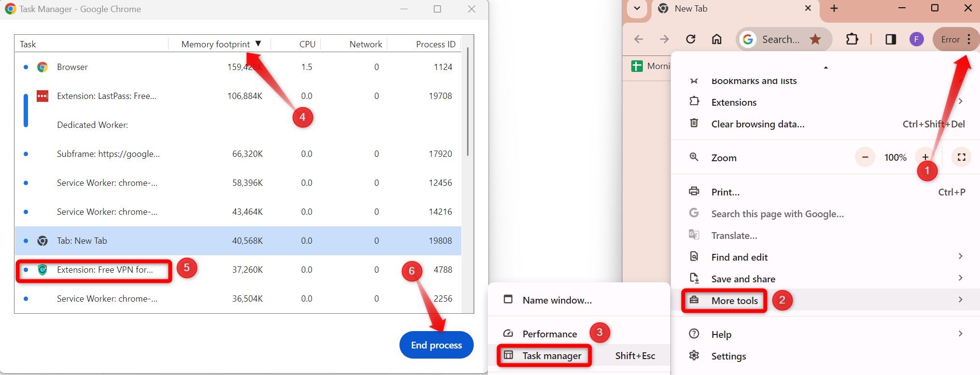Sort by the Network column header
Screen dimensions: 980x375
(x=354, y=44)
